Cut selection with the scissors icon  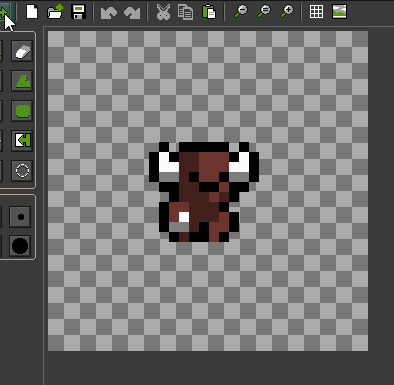click(163, 12)
